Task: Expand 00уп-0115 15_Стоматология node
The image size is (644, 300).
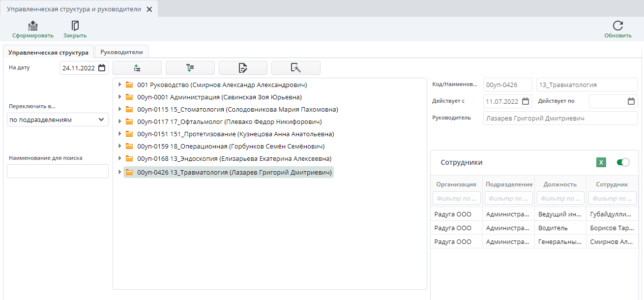Action: (119, 109)
